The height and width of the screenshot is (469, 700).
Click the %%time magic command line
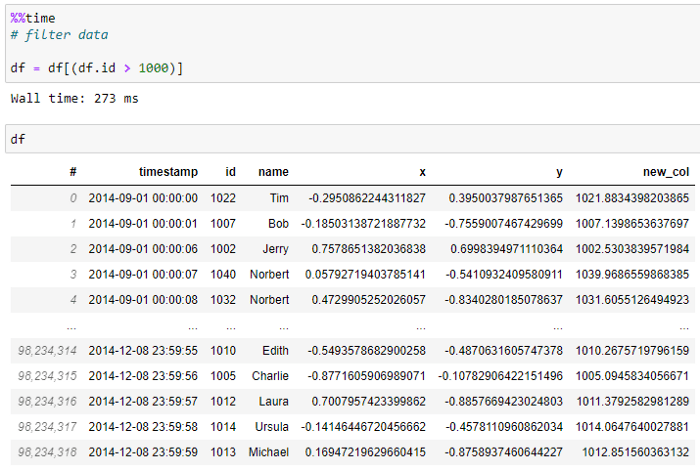(33, 19)
